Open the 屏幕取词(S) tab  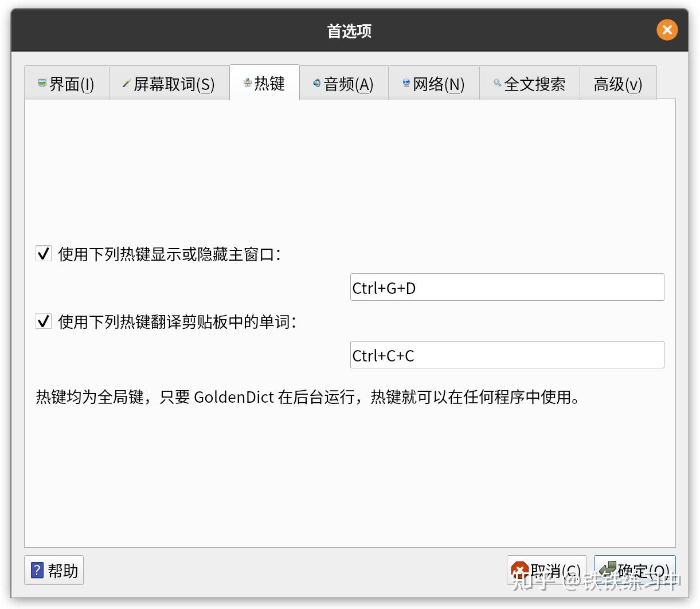point(169,84)
